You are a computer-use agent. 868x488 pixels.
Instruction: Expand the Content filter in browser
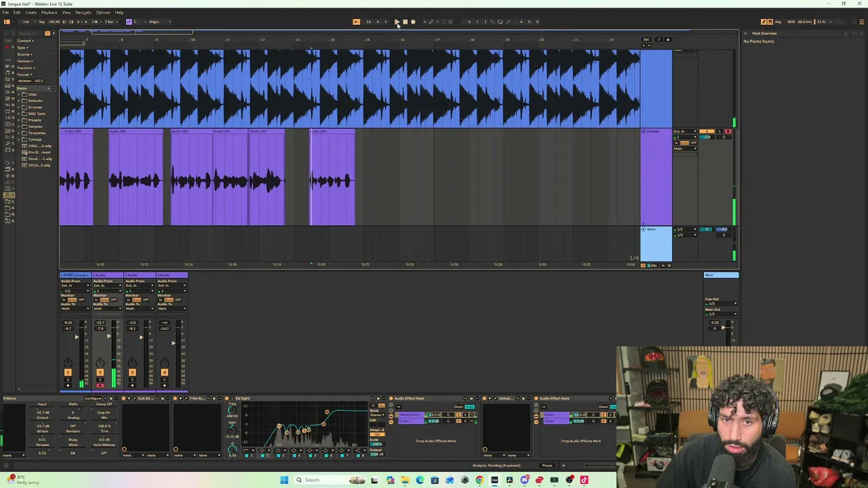coord(25,41)
